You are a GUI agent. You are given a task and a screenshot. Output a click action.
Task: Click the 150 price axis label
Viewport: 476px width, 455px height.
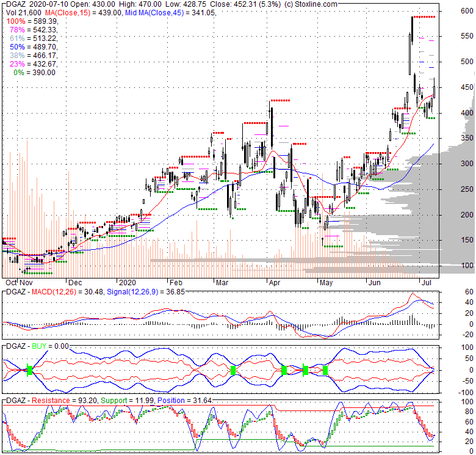click(x=467, y=240)
